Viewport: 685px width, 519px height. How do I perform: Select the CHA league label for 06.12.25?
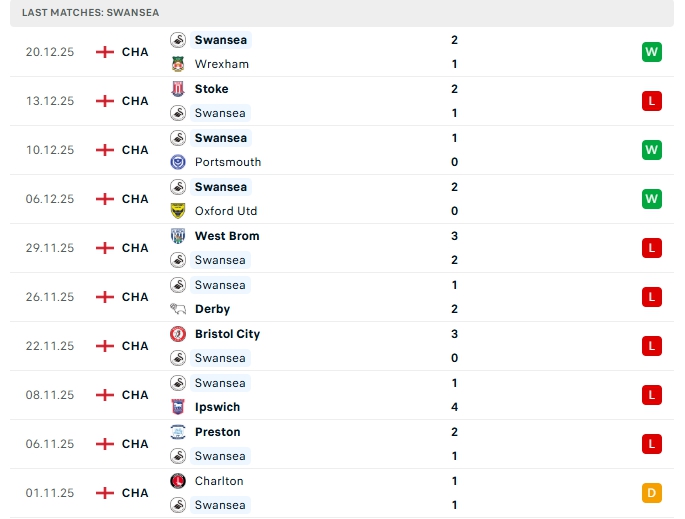[x=135, y=199]
